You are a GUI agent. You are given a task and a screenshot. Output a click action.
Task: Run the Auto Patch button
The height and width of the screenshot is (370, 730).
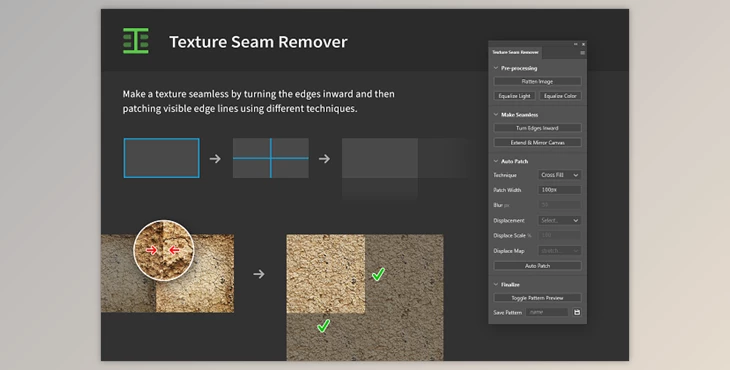[x=537, y=266]
